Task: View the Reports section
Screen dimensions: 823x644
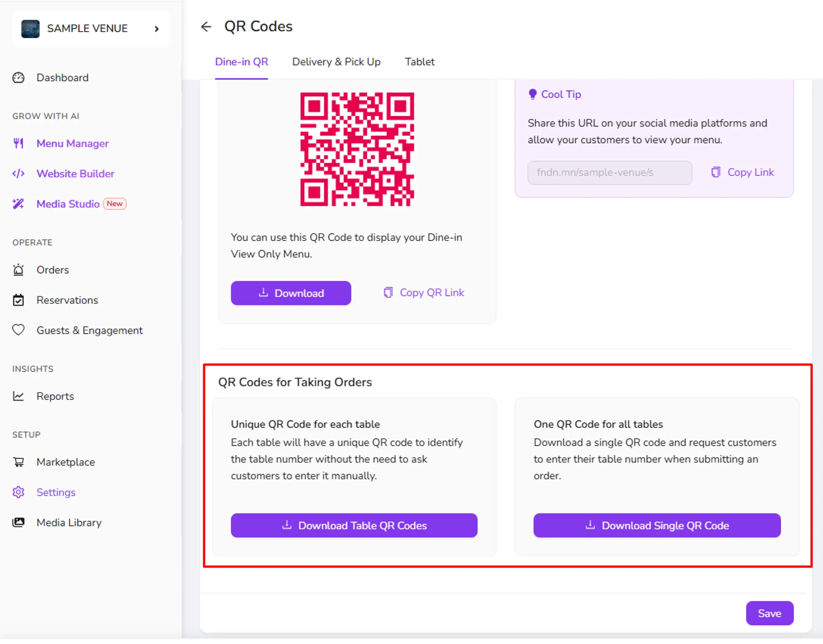Action: pos(55,396)
